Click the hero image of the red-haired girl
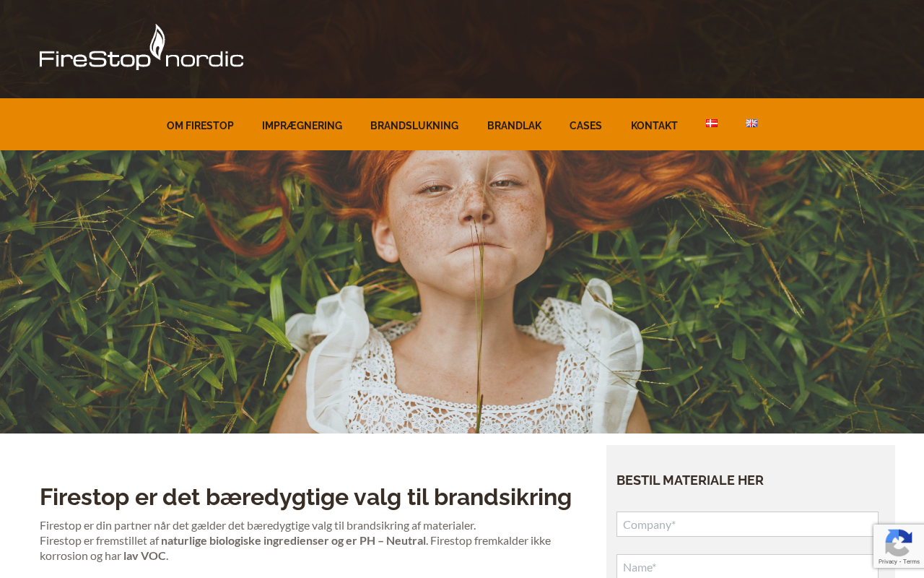The width and height of the screenshot is (924, 578). click(462, 292)
